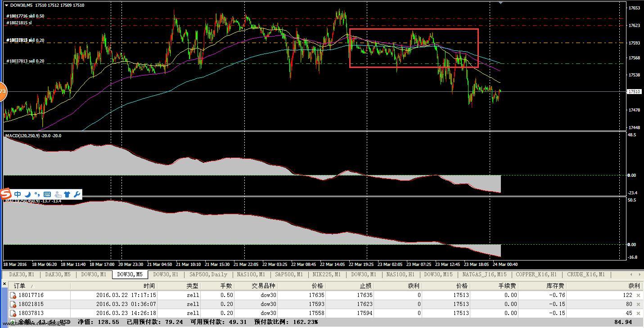The height and width of the screenshot is (328, 644).
Task: Click the order icon beside 18017716
Action: point(13,295)
